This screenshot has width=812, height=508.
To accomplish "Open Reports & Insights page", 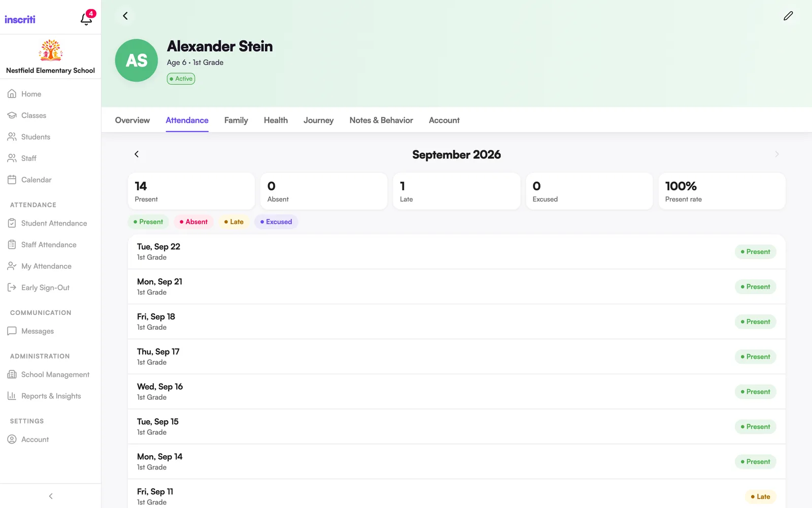I will (50, 396).
